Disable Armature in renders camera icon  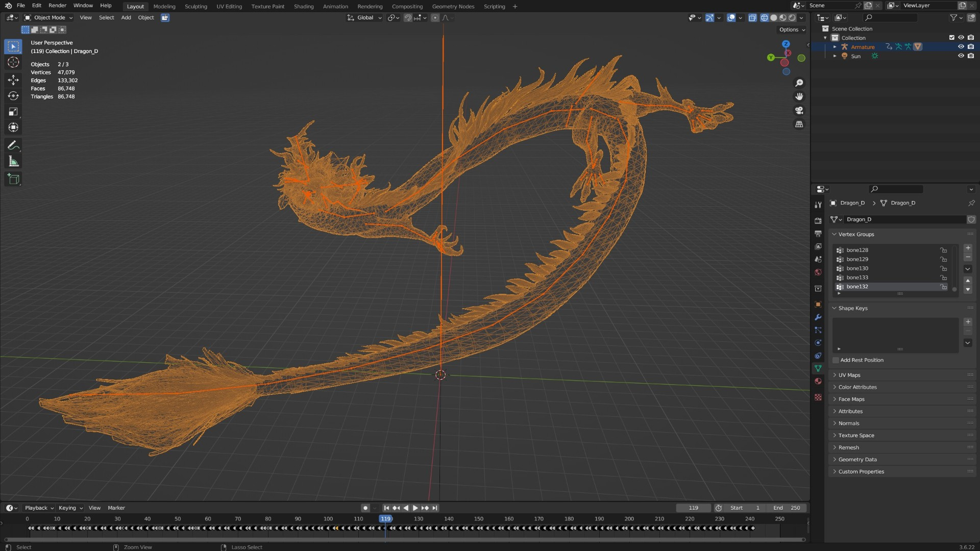point(971,46)
